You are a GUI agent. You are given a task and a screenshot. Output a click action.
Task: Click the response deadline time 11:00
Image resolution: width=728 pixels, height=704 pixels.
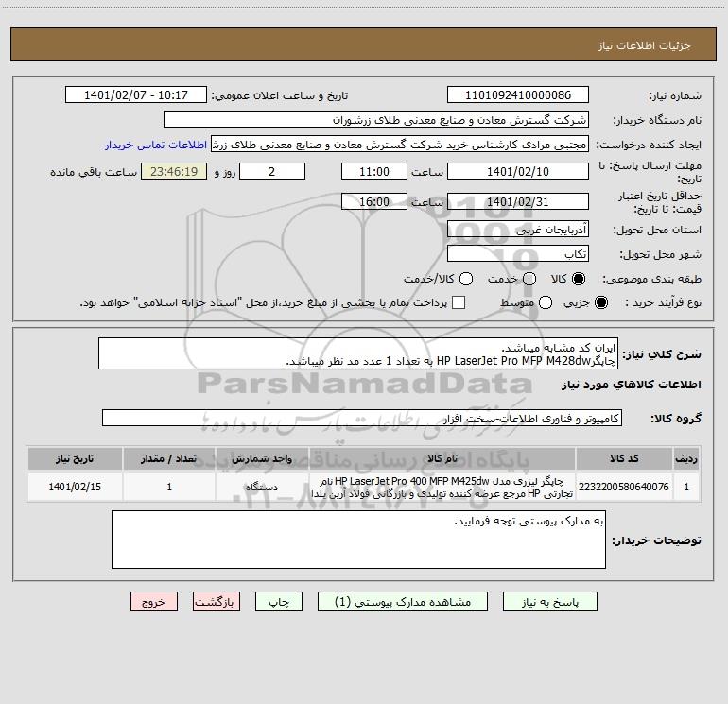[x=374, y=171]
